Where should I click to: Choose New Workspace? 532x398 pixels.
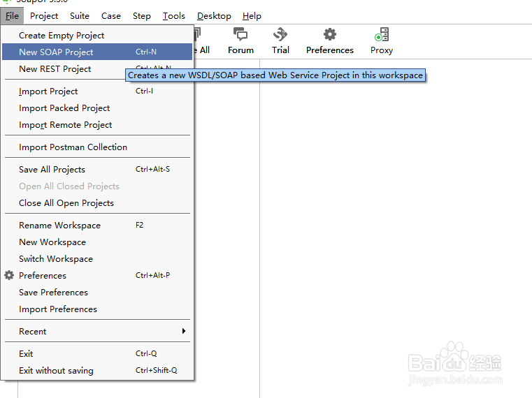97,242
